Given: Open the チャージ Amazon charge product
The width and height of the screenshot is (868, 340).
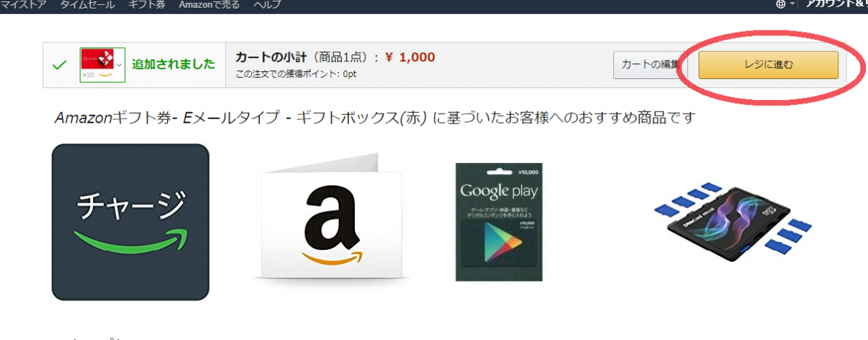Looking at the screenshot, I should (x=131, y=222).
